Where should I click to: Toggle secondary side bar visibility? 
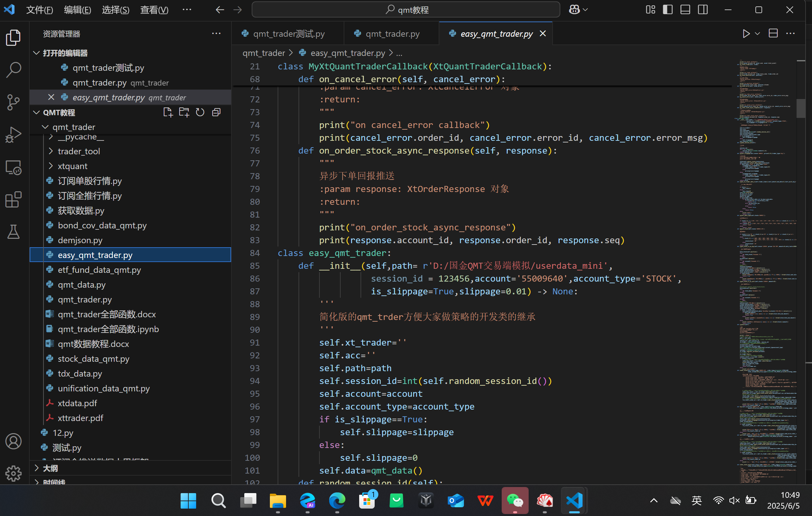[703, 10]
